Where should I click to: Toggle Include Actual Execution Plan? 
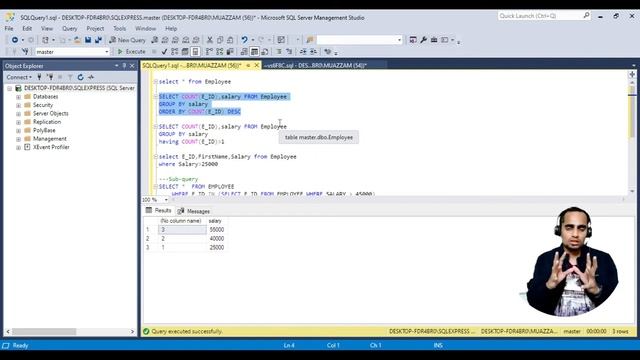tap(209, 52)
